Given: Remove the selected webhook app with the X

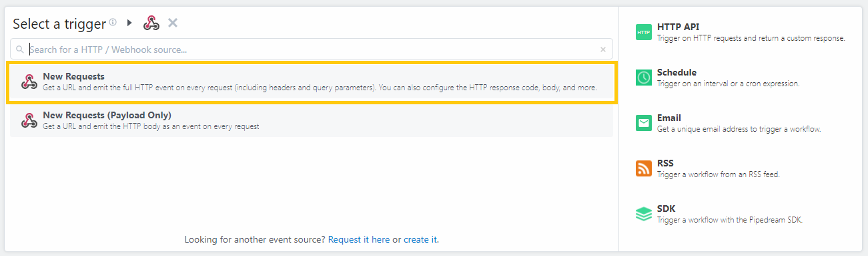Looking at the screenshot, I should click(173, 23).
